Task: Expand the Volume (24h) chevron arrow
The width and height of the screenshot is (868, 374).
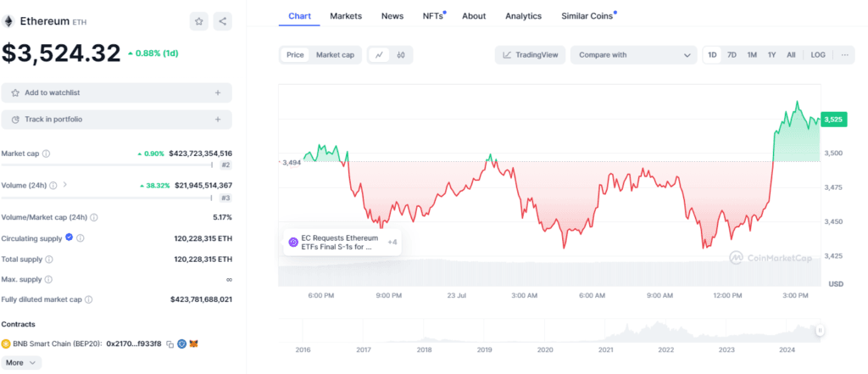Action: (64, 185)
